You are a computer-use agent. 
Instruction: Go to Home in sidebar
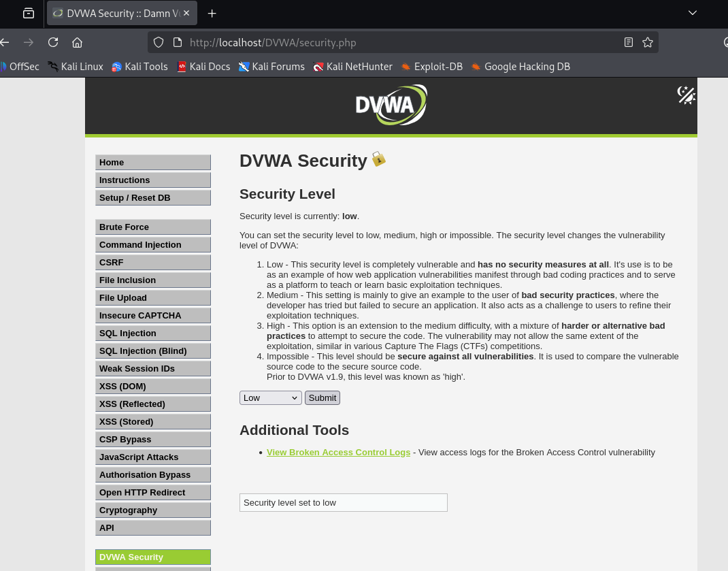point(153,162)
